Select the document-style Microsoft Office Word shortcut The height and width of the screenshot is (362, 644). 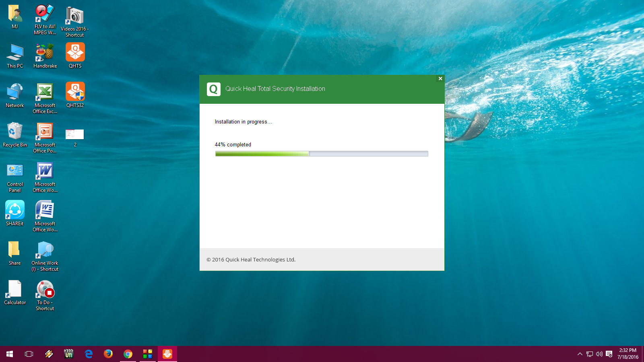point(45,210)
